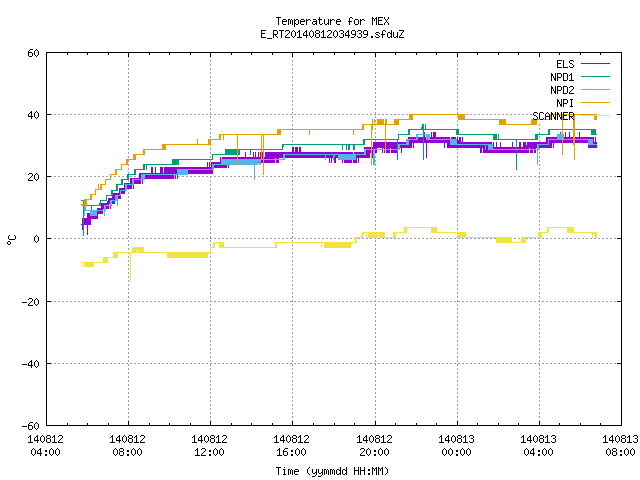The width and height of the screenshot is (640, 480).
Task: Click the 'Time (yymmdd HH:MM)' axis label
Action: click(x=332, y=471)
